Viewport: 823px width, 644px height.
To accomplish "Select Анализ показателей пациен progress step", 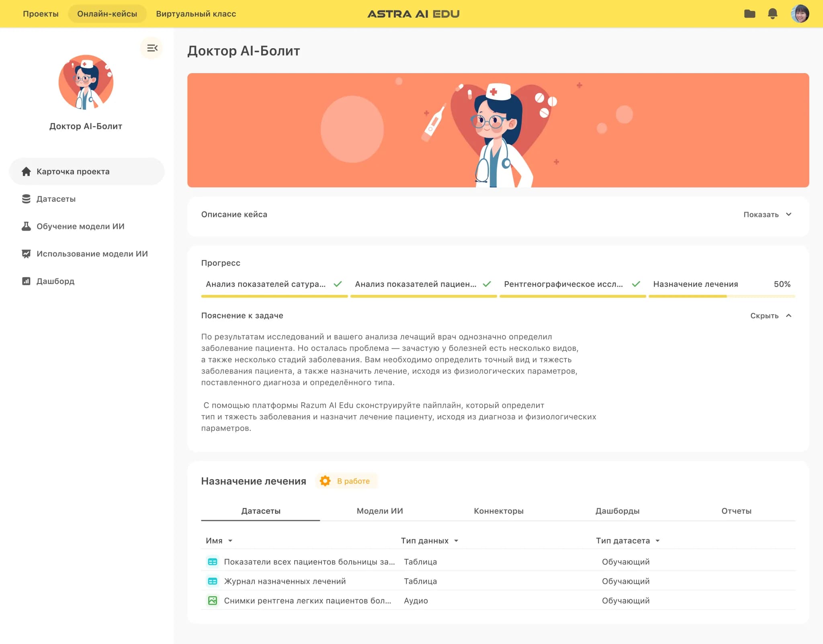I will tap(424, 285).
